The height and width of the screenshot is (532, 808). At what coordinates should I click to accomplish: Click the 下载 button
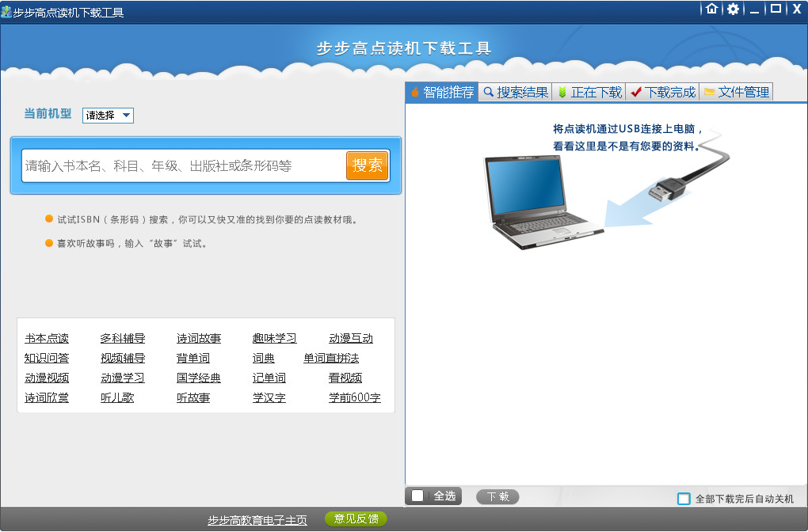click(x=497, y=496)
